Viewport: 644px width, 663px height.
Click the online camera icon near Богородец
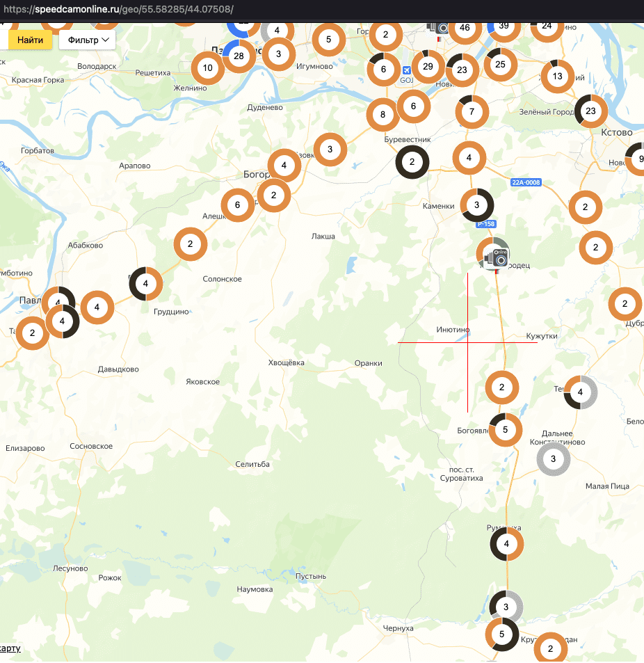coord(496,257)
